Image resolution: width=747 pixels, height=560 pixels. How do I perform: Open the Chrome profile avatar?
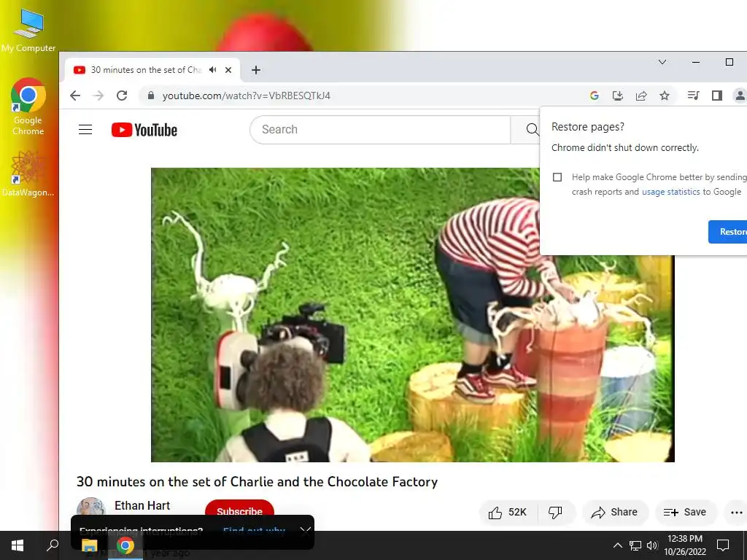coord(740,96)
